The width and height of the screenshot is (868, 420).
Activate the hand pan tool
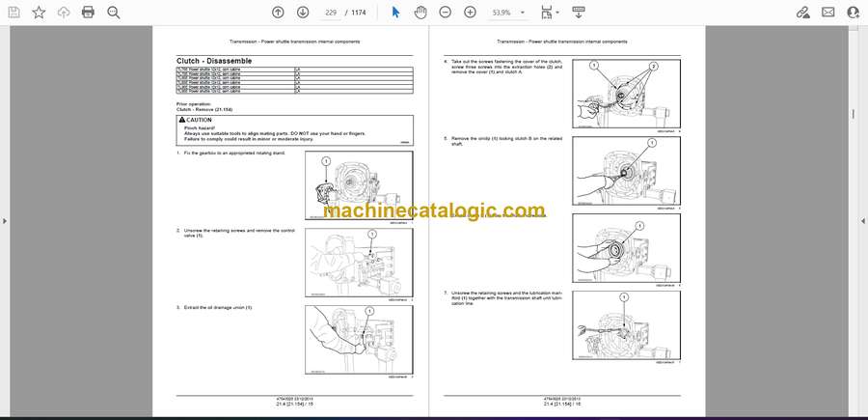[x=420, y=13]
